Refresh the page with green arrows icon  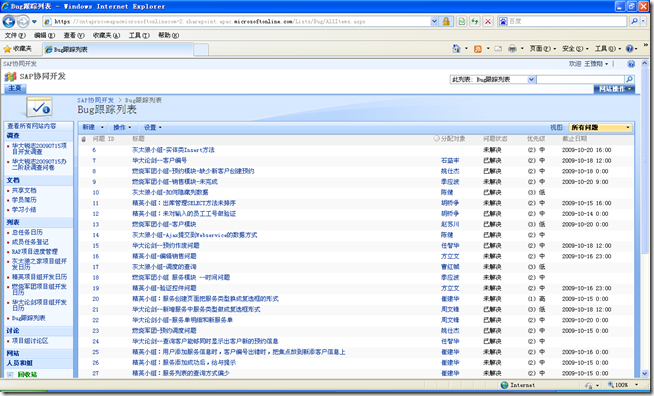(x=475, y=21)
